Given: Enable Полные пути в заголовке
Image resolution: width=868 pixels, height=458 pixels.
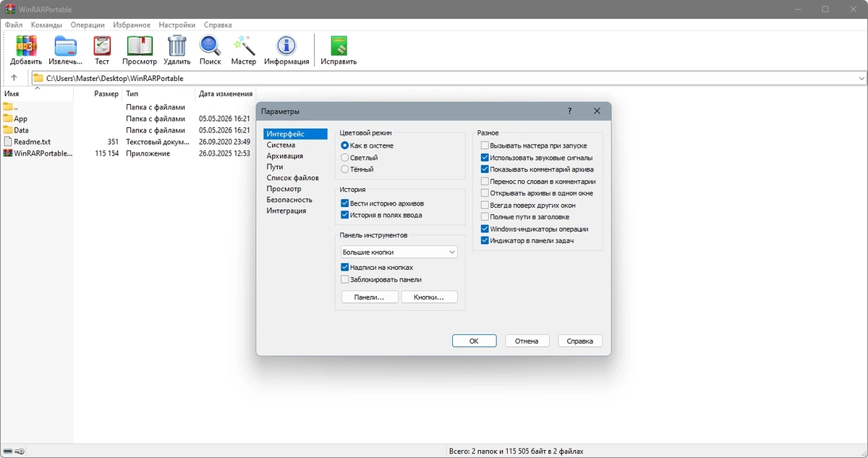Looking at the screenshot, I should tap(485, 217).
